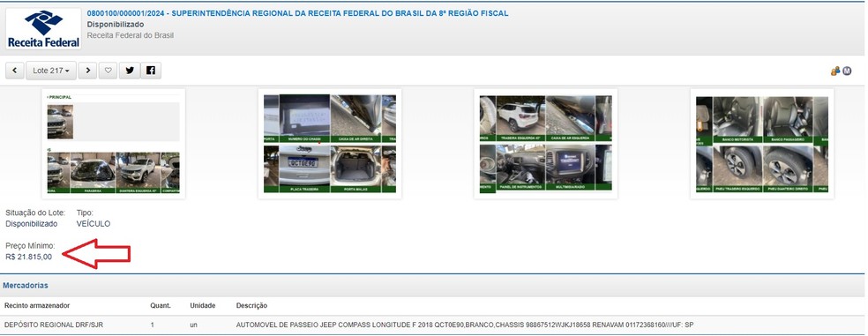This screenshot has height=336, width=868.
Task: Open the Multimídia/Rádio screen photo
Action: click(570, 168)
